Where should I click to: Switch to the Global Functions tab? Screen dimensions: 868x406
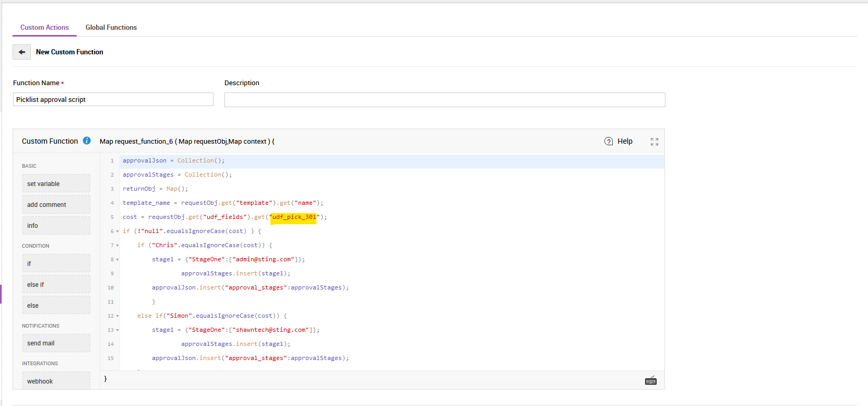(x=111, y=28)
